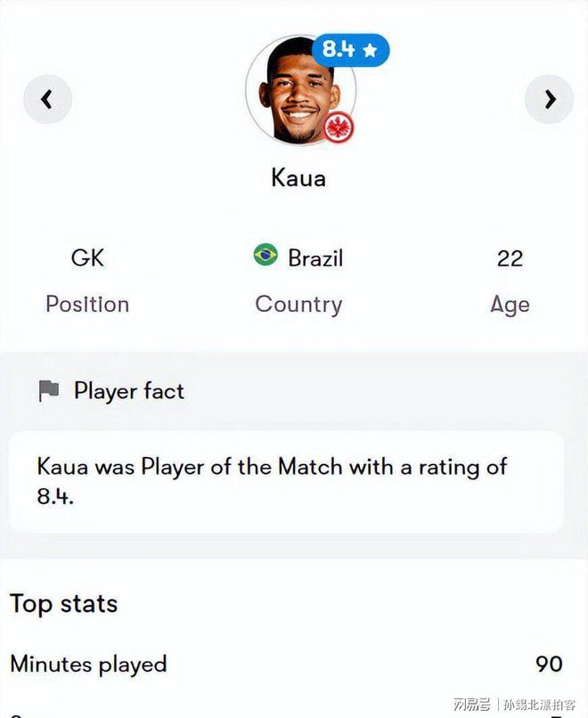Image resolution: width=588 pixels, height=718 pixels.
Task: Click the 8.4 rating number
Action: [339, 51]
